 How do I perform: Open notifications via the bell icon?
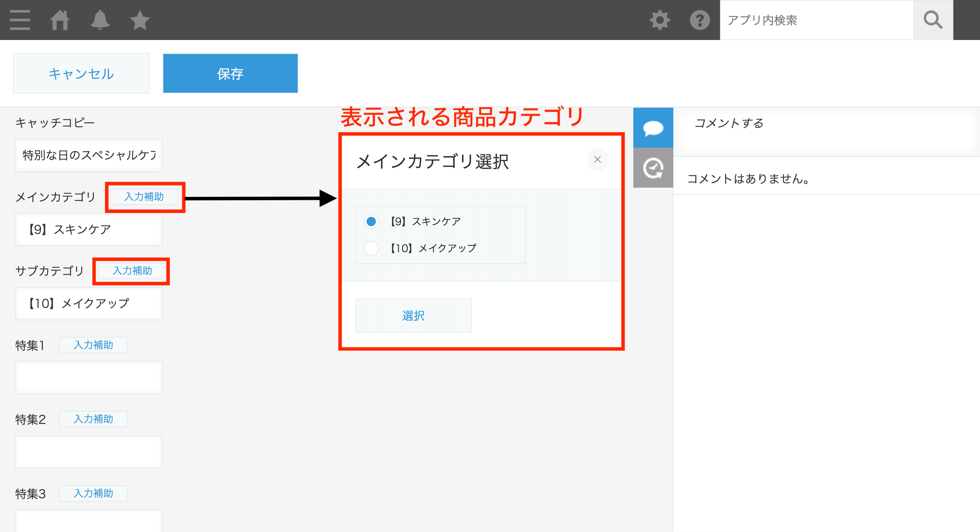click(100, 20)
